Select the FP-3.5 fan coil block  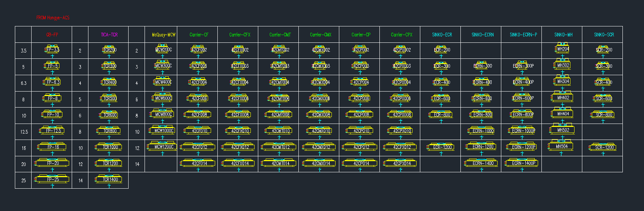pyautogui.click(x=52, y=49)
